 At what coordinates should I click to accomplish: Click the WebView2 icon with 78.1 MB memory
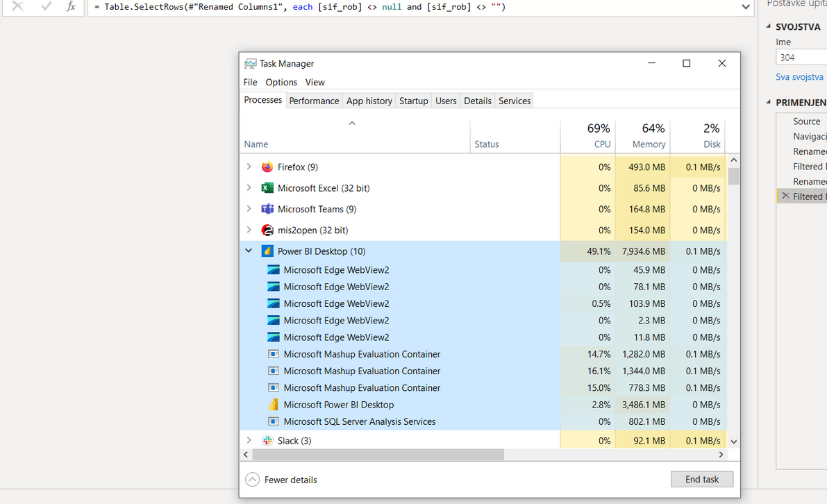point(273,287)
